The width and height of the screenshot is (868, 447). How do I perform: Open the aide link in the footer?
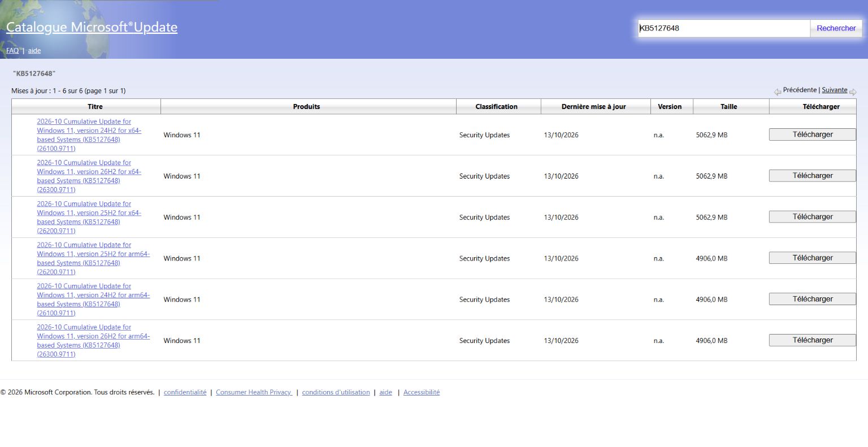[385, 392]
